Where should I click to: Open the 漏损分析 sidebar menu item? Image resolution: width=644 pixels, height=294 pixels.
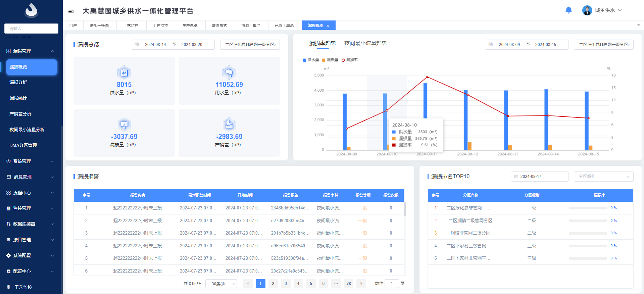point(18,83)
